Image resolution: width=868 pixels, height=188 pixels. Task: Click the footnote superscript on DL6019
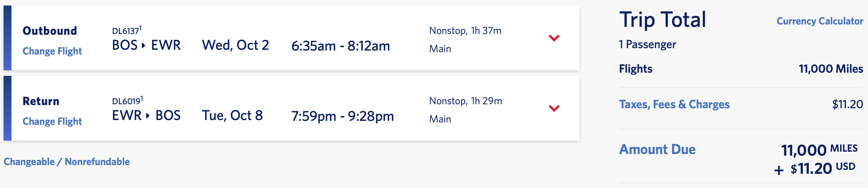click(x=142, y=98)
